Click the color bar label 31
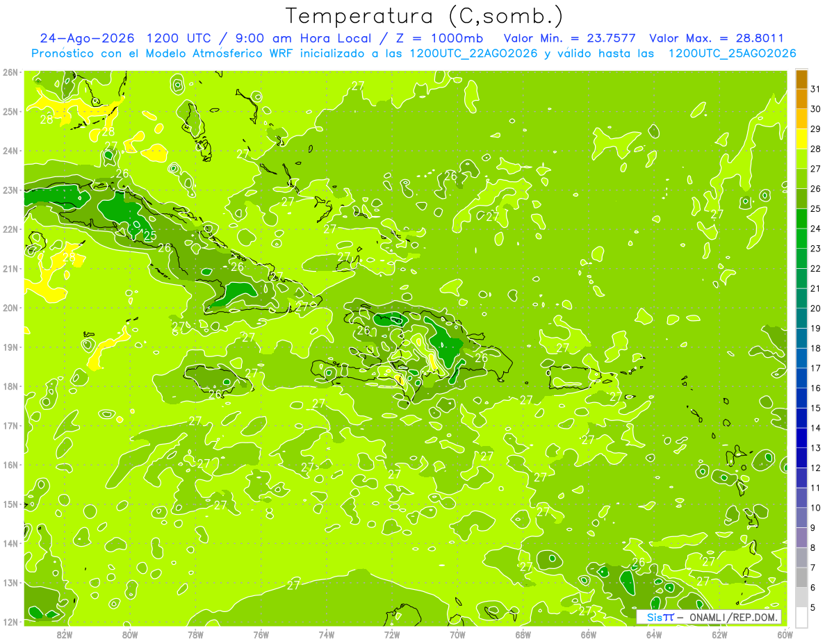Image resolution: width=834 pixels, height=644 pixels. [816, 89]
